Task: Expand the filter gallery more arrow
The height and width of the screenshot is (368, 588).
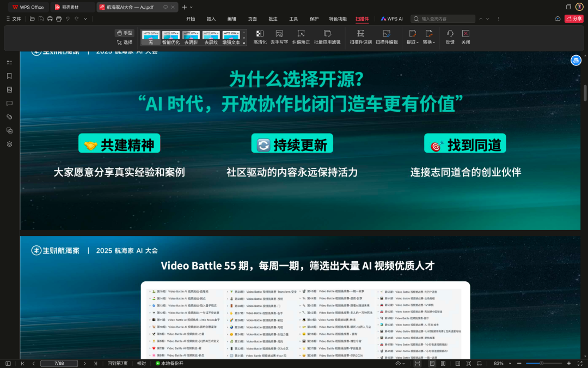Action: click(x=244, y=43)
